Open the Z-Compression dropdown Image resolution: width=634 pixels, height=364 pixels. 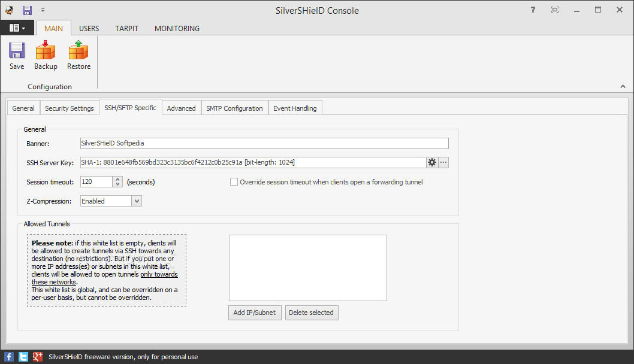(137, 201)
